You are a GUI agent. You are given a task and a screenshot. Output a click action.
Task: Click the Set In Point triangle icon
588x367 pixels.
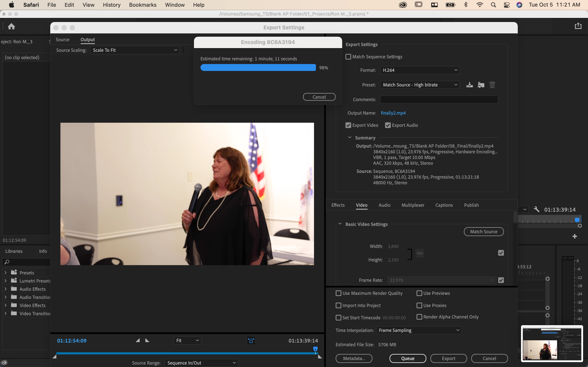(138, 340)
